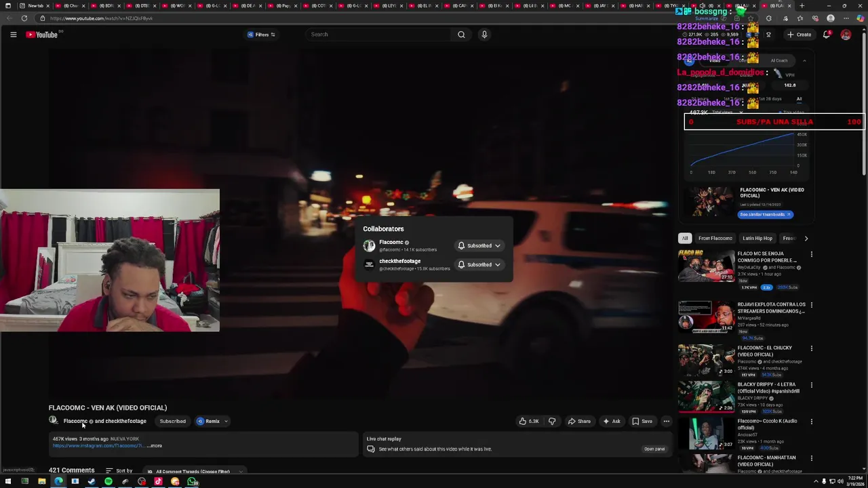Save the video to a playlist

[x=642, y=422]
